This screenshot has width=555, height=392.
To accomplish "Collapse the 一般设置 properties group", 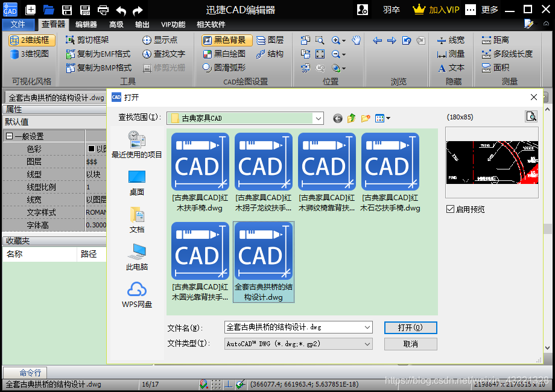I will tap(9, 136).
